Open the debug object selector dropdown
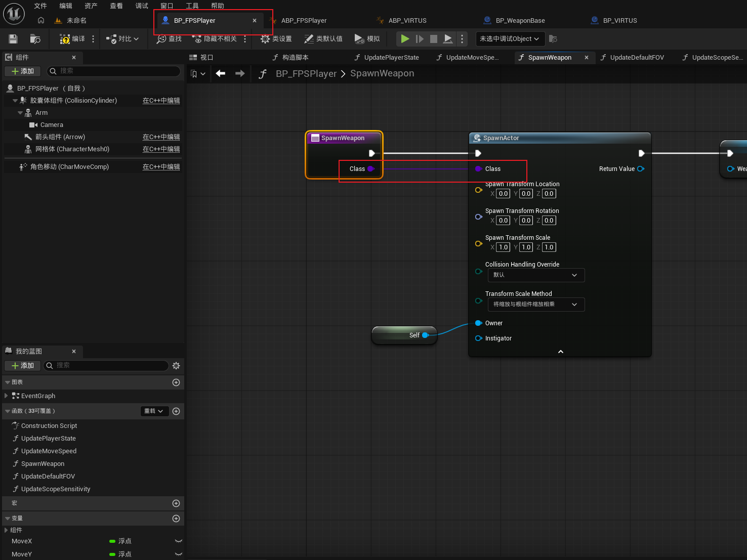 pyautogui.click(x=510, y=39)
